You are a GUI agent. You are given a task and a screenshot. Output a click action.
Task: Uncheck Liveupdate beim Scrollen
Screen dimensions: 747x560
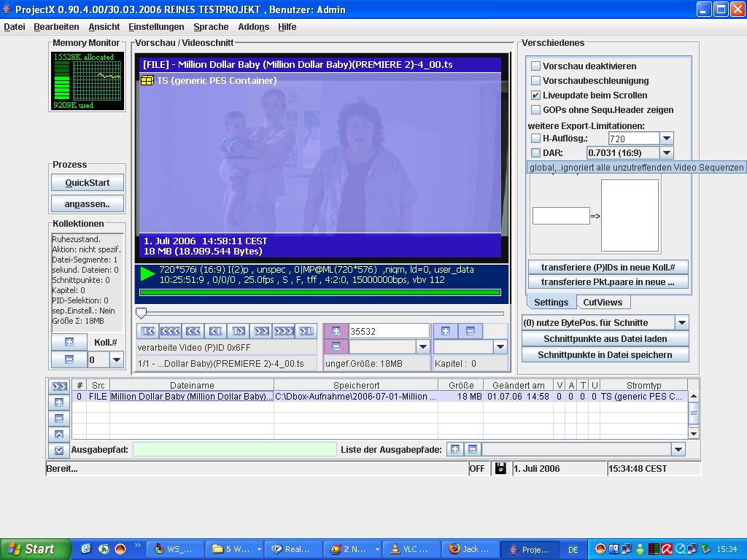point(536,96)
